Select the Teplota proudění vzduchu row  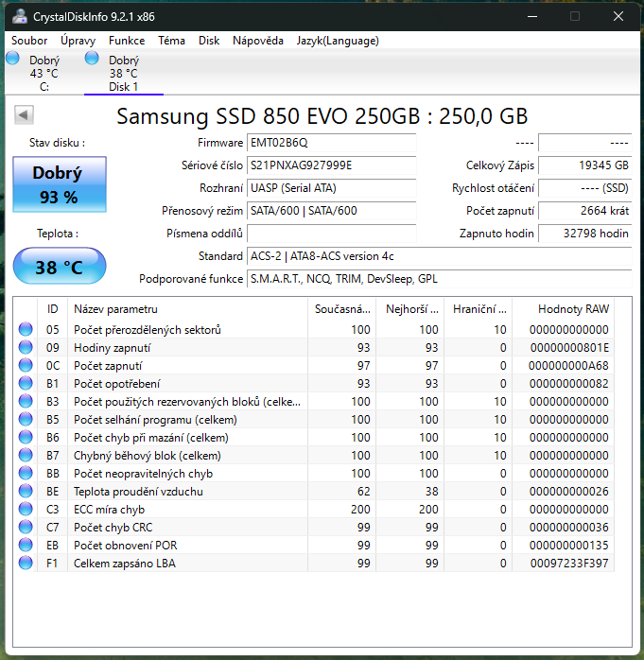coord(313,491)
